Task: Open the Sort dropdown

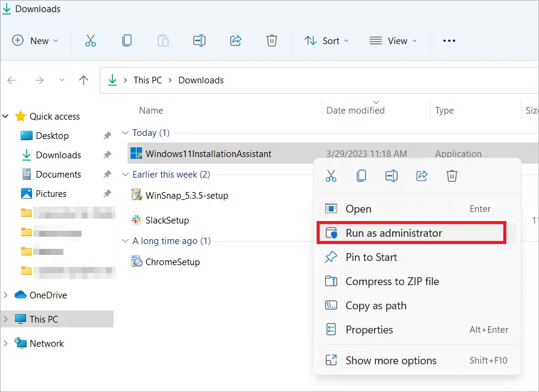Action: pyautogui.click(x=326, y=40)
